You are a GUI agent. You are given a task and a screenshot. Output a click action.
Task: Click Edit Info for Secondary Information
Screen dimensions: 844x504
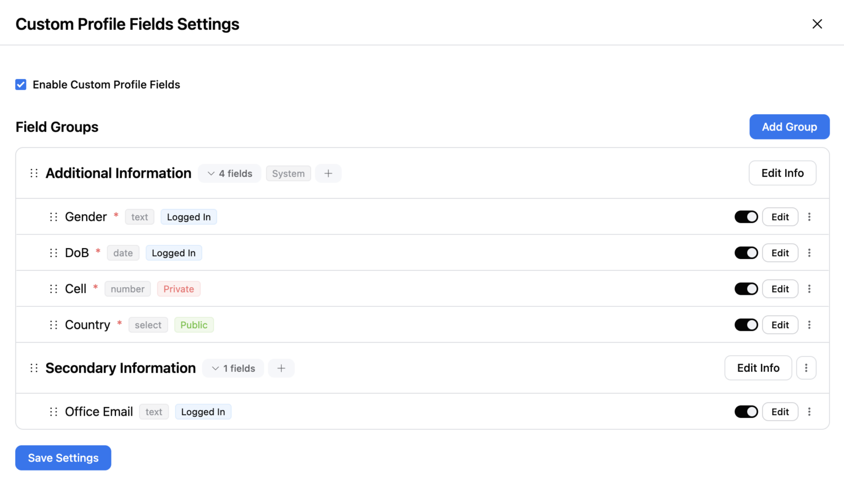758,368
